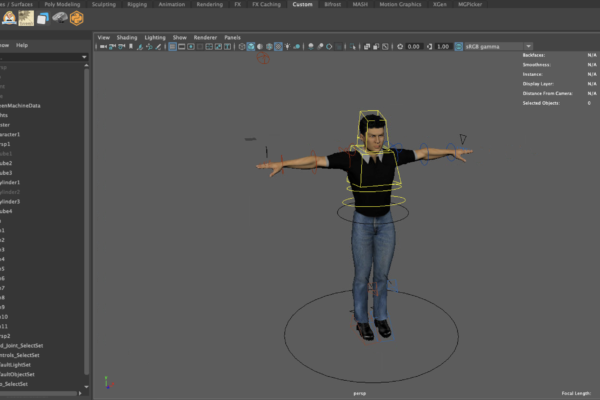Click the outliner scroll-right arrow

[80, 393]
